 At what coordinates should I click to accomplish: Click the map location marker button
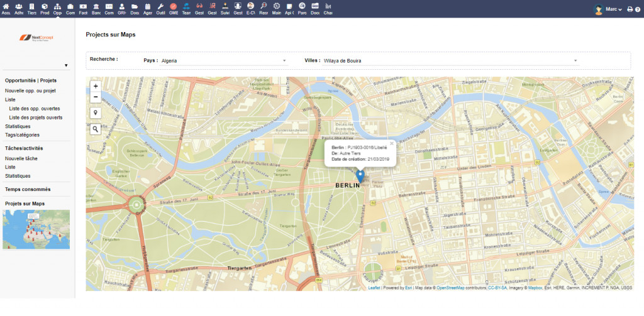coord(96,113)
